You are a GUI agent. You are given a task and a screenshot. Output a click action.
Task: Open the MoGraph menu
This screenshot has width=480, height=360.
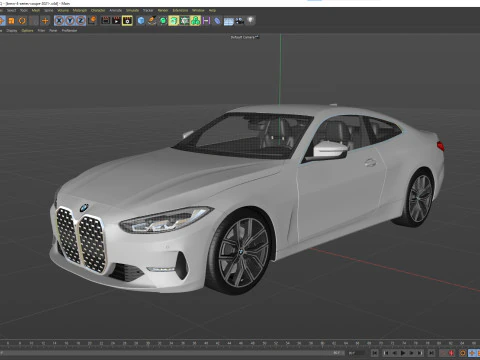pos(80,10)
